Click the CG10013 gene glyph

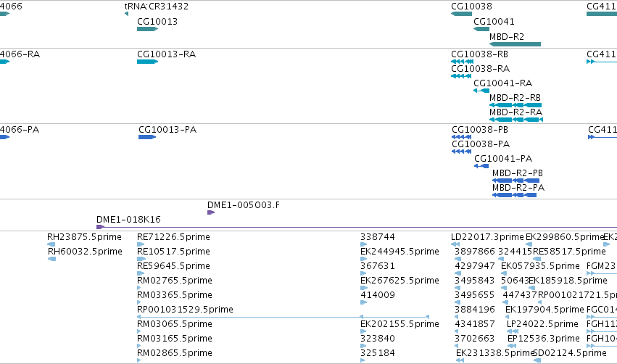[x=148, y=29]
